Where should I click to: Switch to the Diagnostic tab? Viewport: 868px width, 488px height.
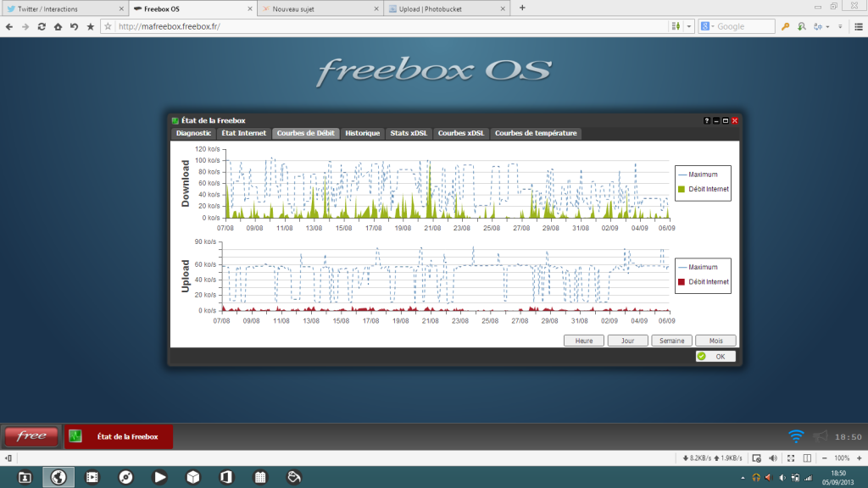coord(193,133)
